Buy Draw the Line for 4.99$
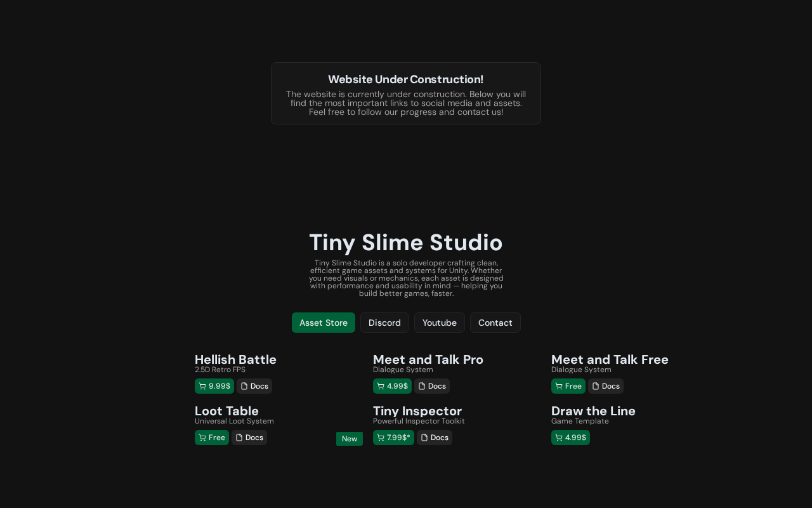This screenshot has height=508, width=812. click(570, 438)
